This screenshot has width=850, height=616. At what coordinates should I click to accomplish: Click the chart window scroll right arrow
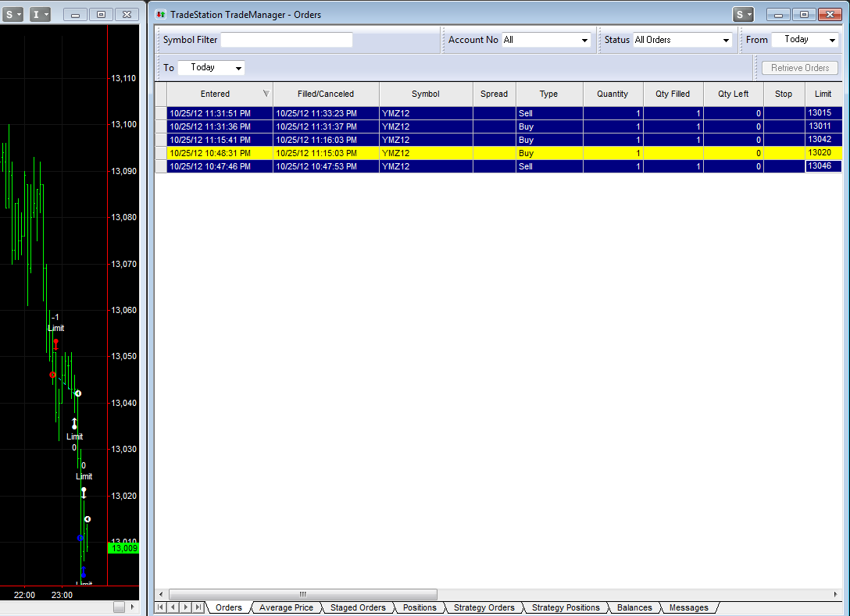click(132, 607)
